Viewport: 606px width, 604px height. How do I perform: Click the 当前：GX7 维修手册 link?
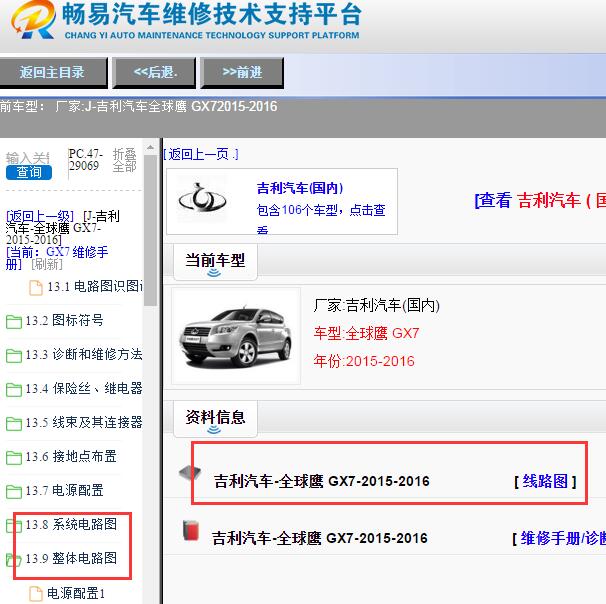[57, 258]
